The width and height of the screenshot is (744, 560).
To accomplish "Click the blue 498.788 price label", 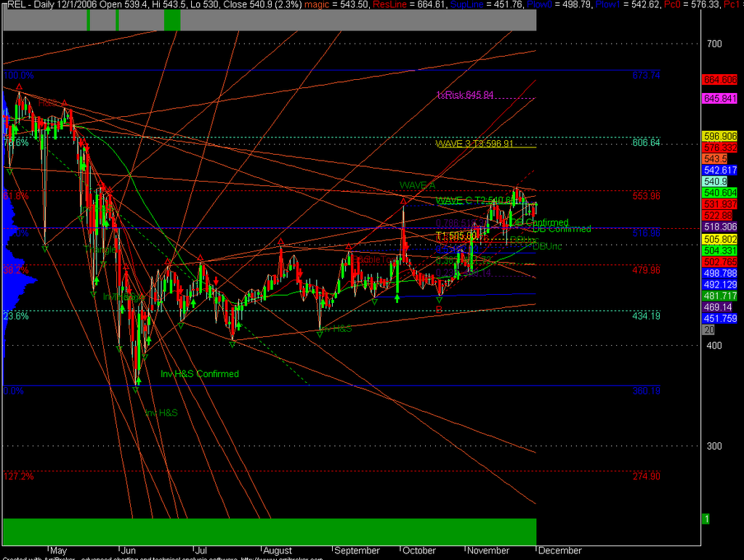I will (720, 273).
